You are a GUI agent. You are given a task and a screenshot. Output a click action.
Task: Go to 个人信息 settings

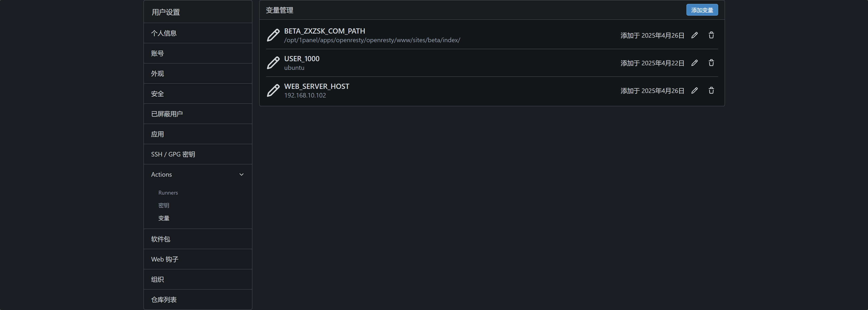(164, 33)
